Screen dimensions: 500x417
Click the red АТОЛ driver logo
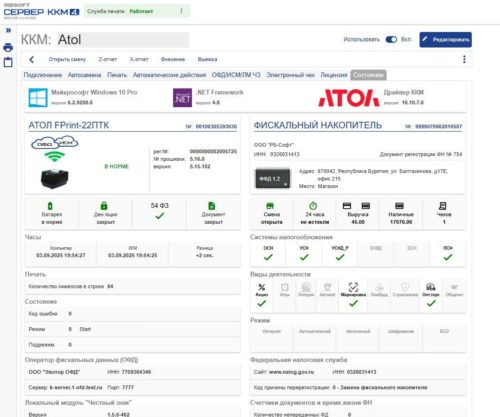(x=349, y=98)
